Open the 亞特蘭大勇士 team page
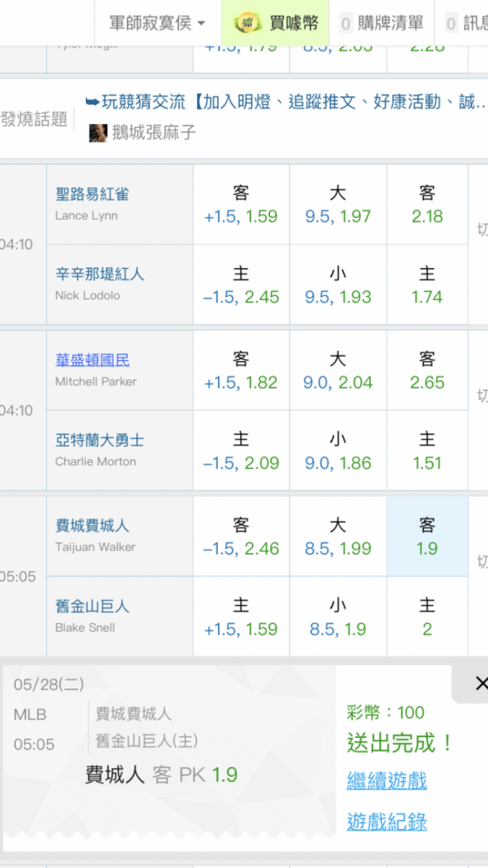The image size is (488, 868). coord(100,441)
